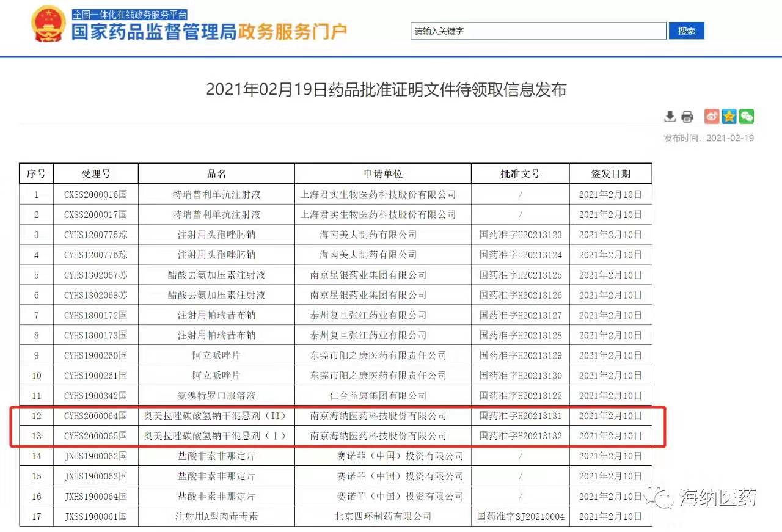This screenshot has height=532, width=782.
Task: Click the 受理号 column header
Action: click(x=96, y=174)
